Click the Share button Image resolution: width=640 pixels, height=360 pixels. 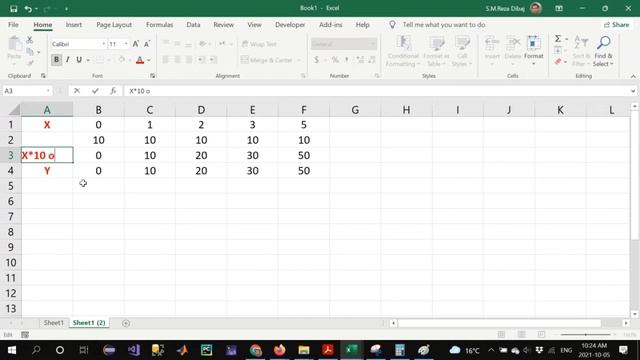coord(616,25)
